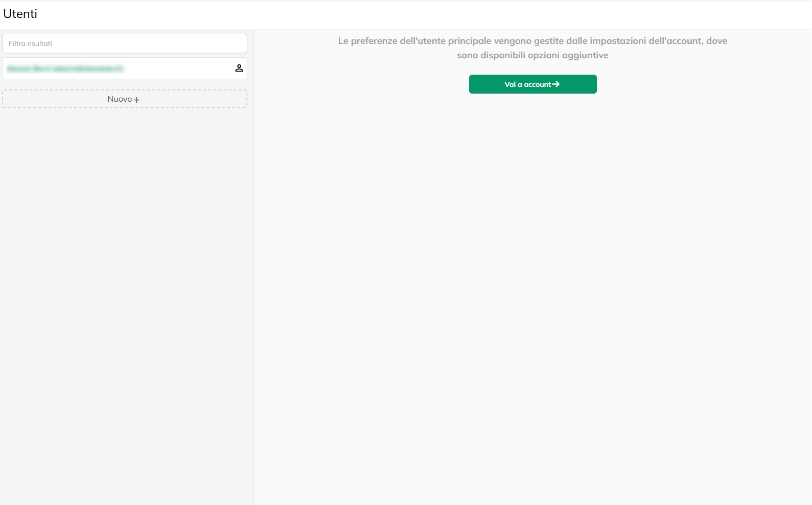Click the 'Vai a account' label text
This screenshot has width=812, height=505.
tap(527, 84)
